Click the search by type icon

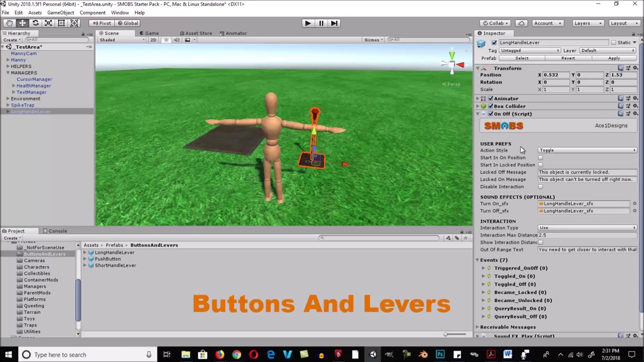pyautogui.click(x=448, y=238)
